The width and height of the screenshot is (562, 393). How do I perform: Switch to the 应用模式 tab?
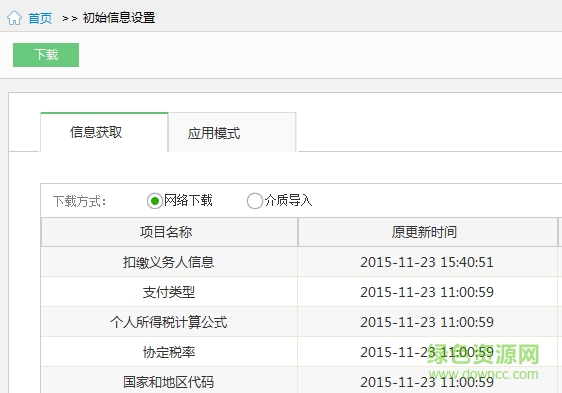pos(232,133)
